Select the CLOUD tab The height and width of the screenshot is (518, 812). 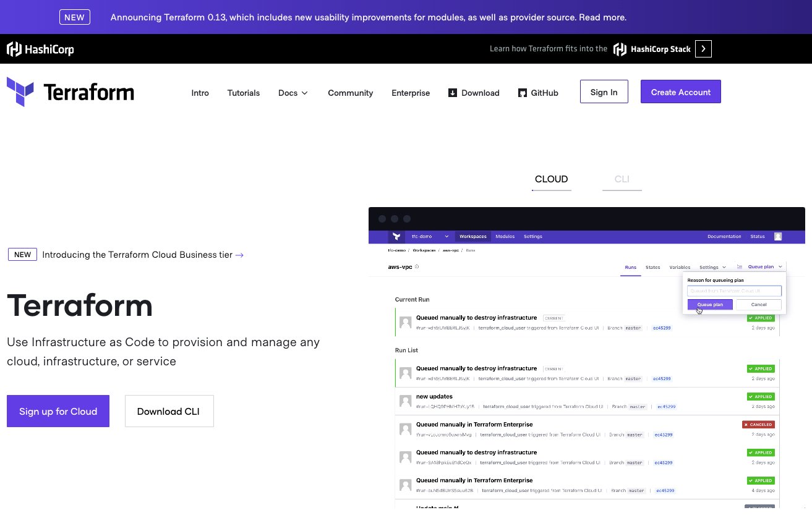point(551,179)
